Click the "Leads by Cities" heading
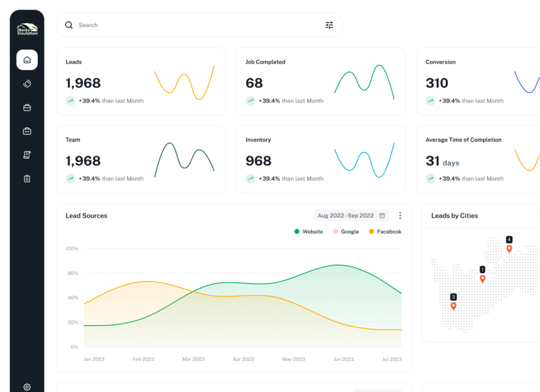Screen dimensions: 540x392 (x=455, y=216)
